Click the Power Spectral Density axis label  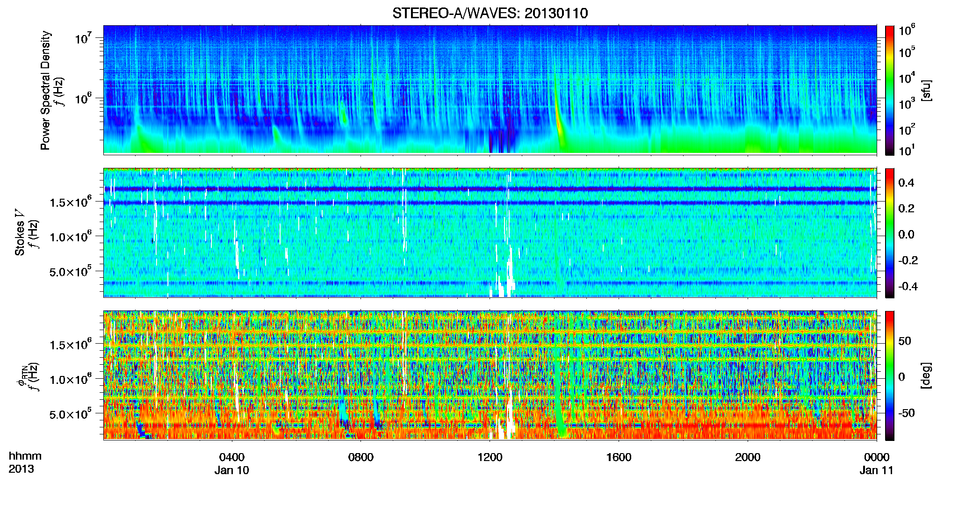[x=45, y=90]
